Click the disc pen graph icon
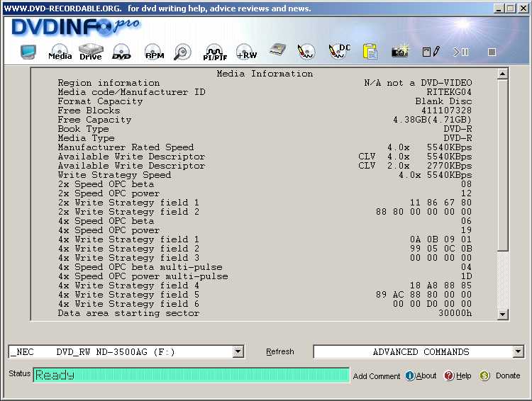 (306, 52)
